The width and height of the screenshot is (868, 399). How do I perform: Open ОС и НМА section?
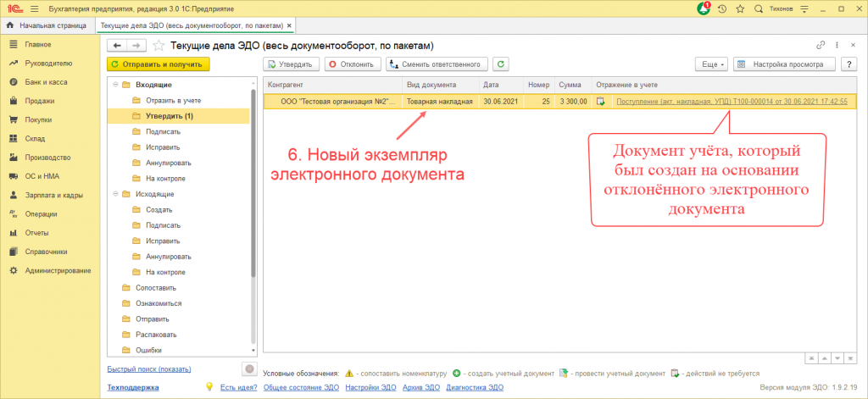[42, 176]
